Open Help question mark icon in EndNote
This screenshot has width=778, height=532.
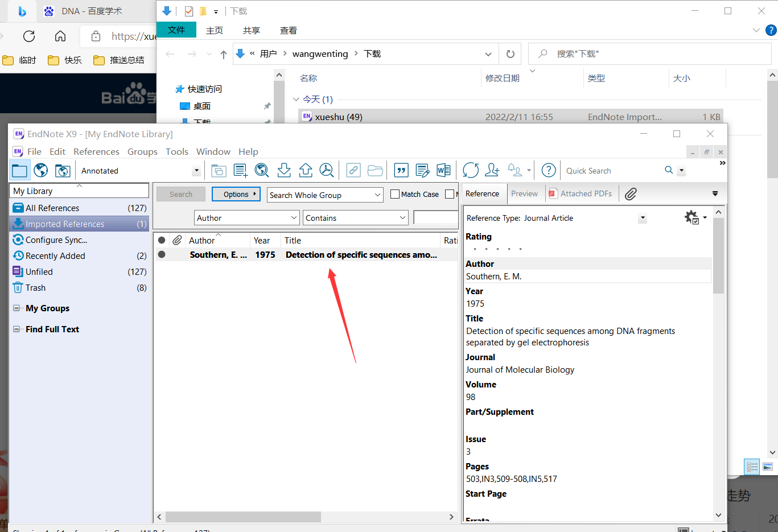[x=549, y=170]
